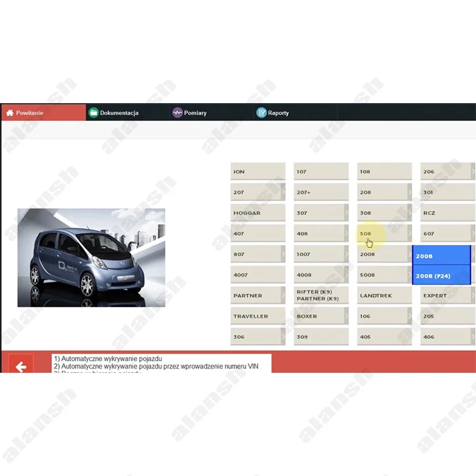Click the white back arrow icon
476x476 pixels.
coord(21,367)
